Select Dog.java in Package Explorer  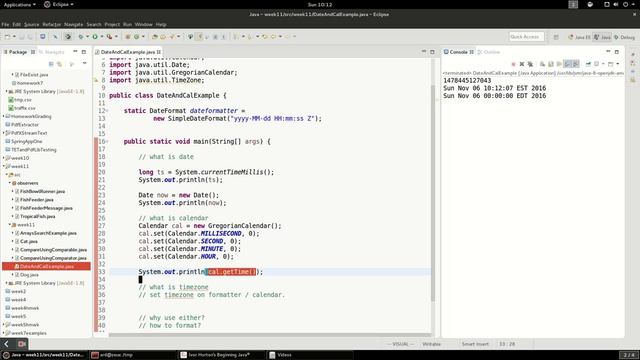(29, 275)
